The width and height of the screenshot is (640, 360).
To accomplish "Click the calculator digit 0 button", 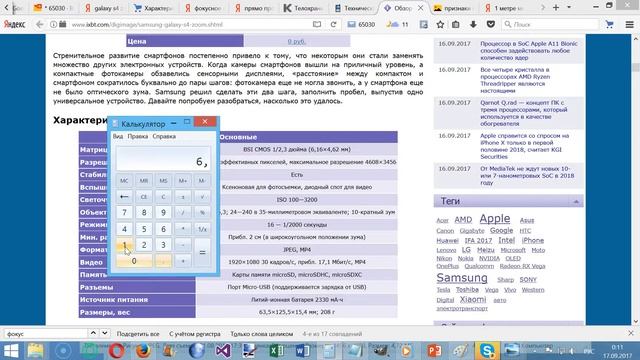I will coord(134,261).
